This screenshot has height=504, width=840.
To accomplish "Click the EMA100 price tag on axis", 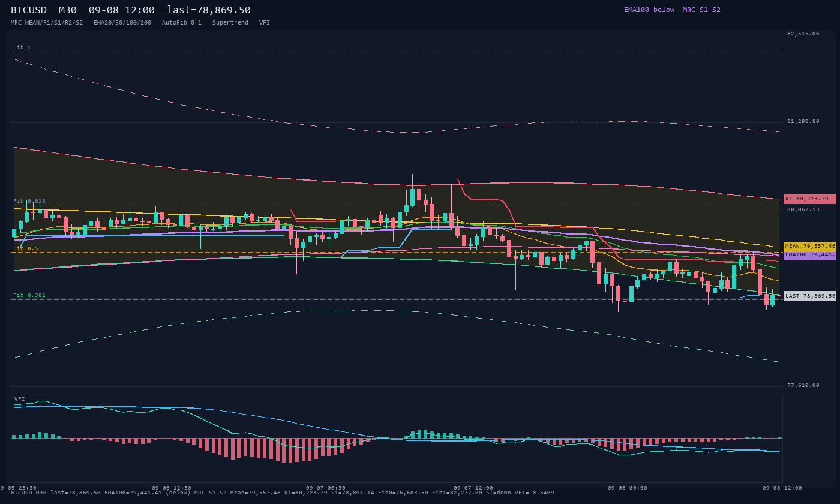I will click(809, 255).
